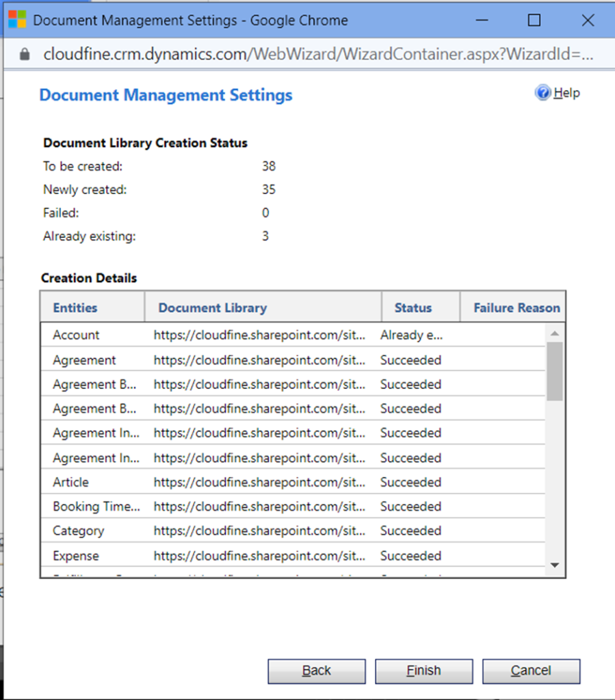Click the Article row SharePoint URL

259,482
